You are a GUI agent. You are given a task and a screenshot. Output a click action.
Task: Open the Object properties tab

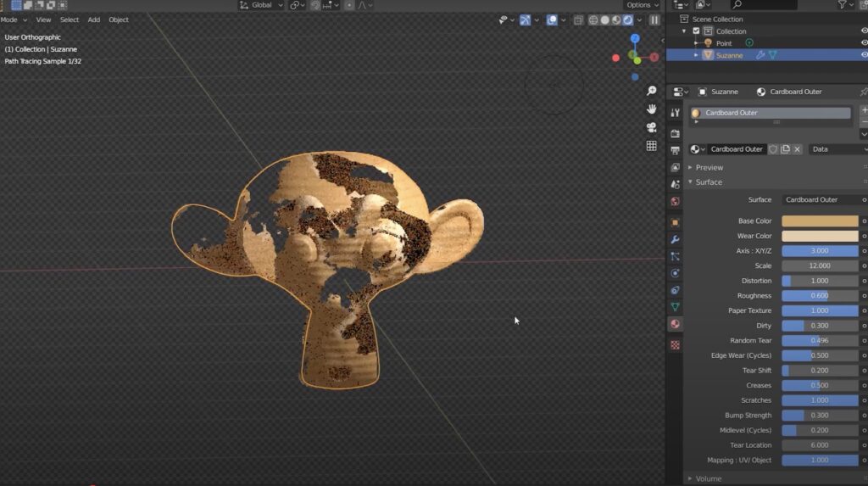point(675,223)
